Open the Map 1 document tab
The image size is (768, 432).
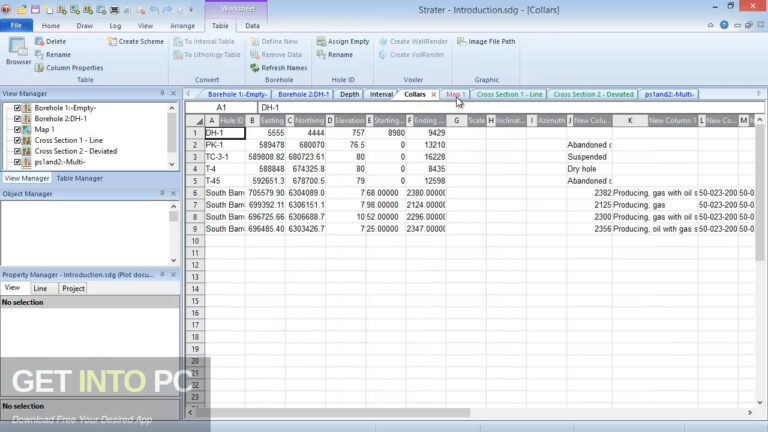click(x=456, y=94)
